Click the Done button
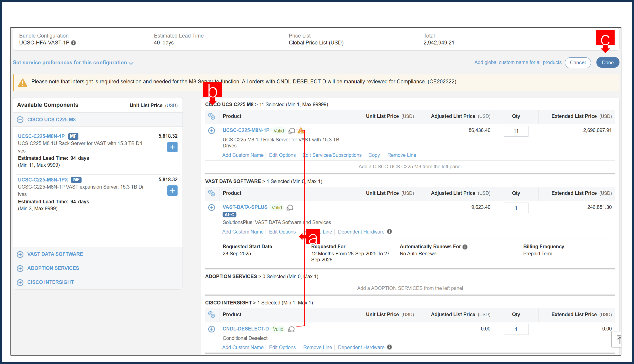 point(607,62)
